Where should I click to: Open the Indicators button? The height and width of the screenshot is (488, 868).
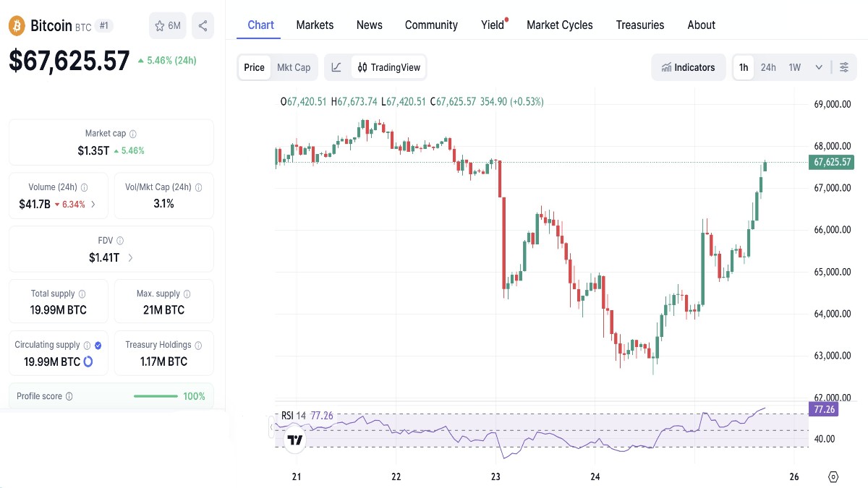point(689,67)
